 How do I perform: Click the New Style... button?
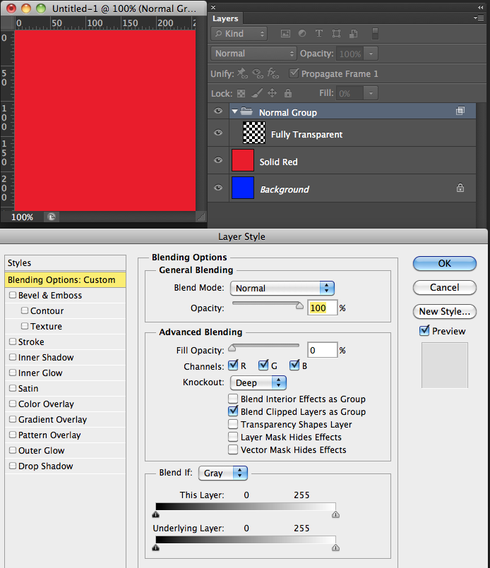[x=444, y=312]
